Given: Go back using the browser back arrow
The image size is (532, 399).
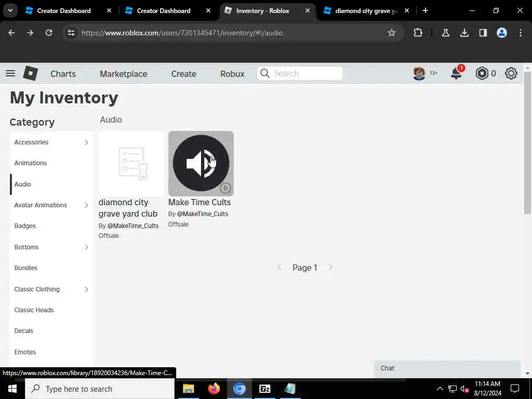Looking at the screenshot, I should (x=11, y=33).
